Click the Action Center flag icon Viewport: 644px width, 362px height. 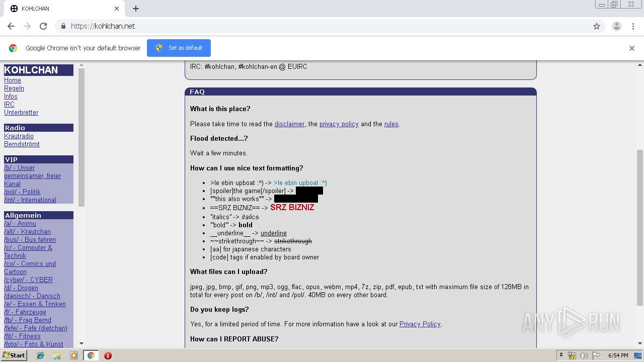tap(596, 355)
